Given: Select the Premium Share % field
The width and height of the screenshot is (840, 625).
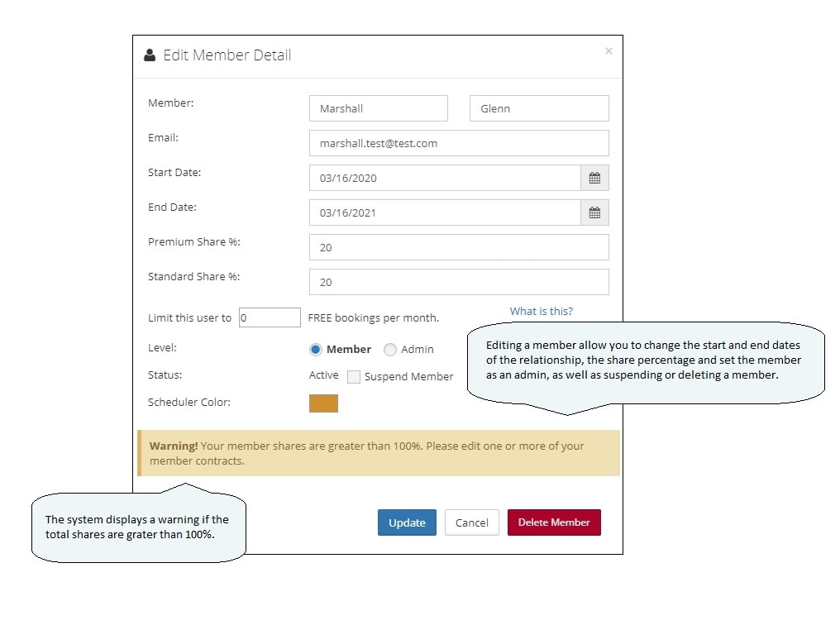Looking at the screenshot, I should click(x=458, y=247).
